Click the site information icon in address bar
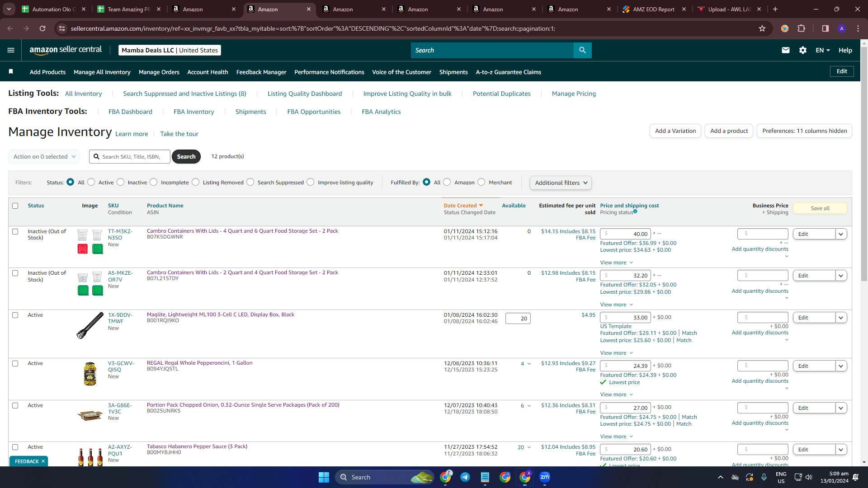 [62, 28]
